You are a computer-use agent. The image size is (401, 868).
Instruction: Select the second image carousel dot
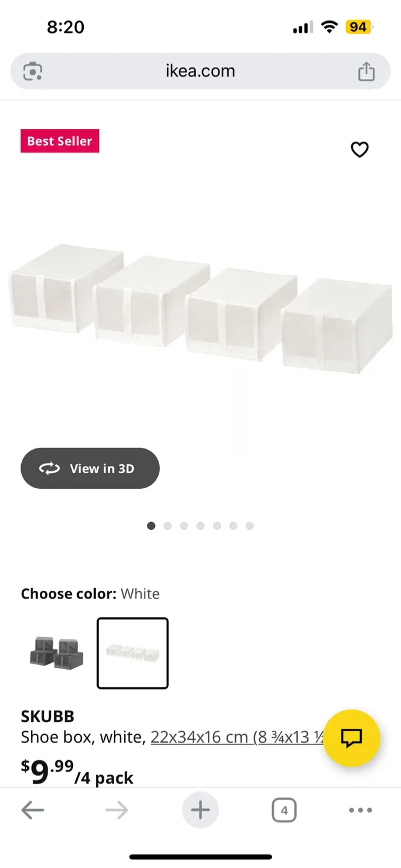[x=168, y=526]
